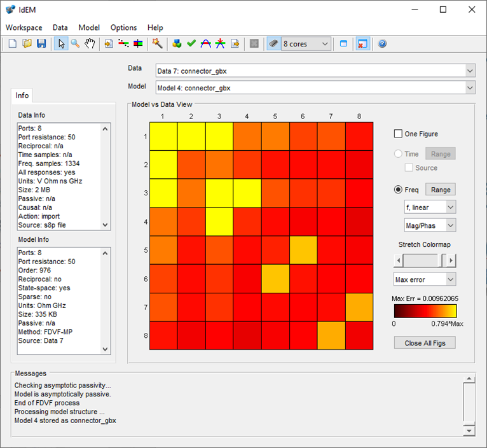Open the Model menu
Image resolution: width=487 pixels, height=448 pixels.
tap(89, 27)
